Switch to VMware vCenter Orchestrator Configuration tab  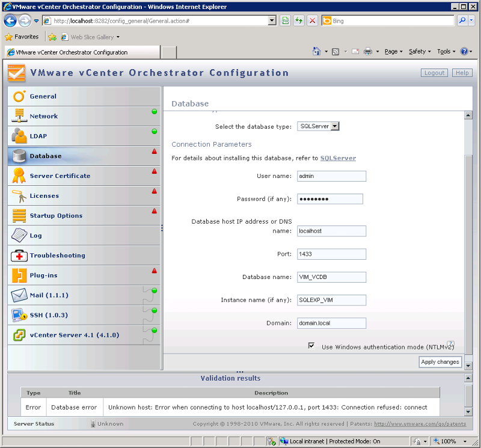[x=82, y=52]
